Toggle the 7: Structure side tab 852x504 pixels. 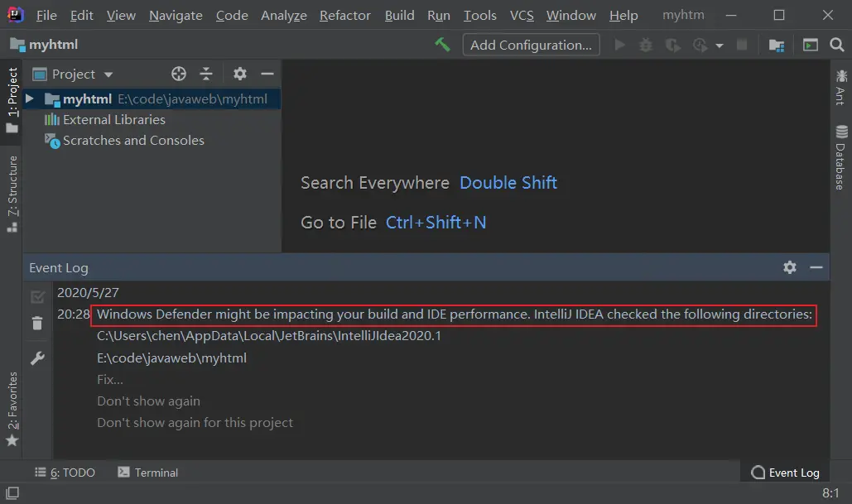click(x=12, y=193)
